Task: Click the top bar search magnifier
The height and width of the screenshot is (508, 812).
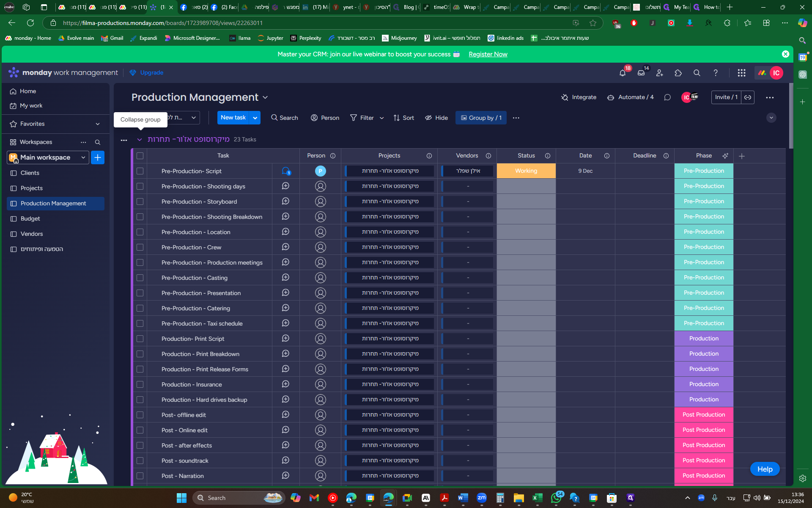Action: [697, 73]
